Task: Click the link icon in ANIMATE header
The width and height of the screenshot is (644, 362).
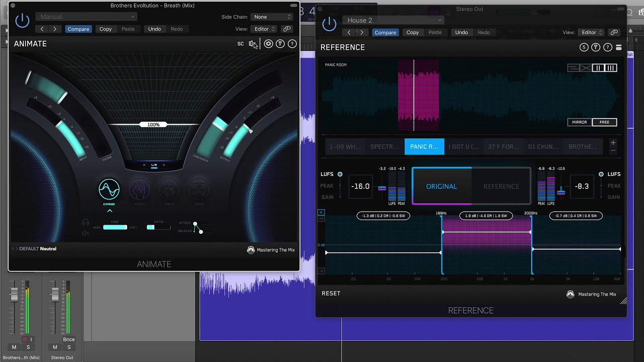Action: [287, 29]
